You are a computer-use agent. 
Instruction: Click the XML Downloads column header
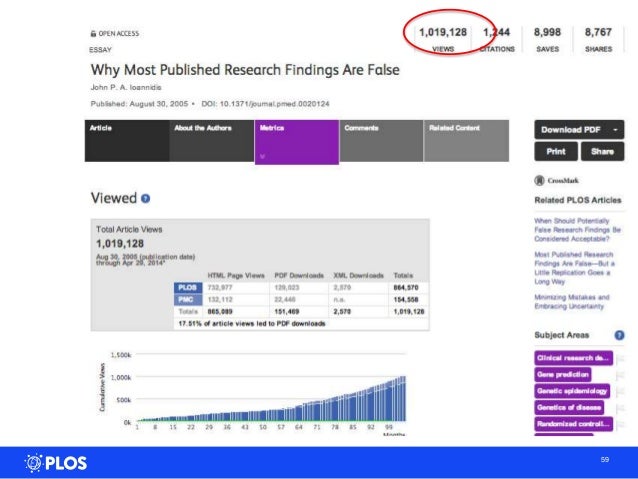[358, 276]
